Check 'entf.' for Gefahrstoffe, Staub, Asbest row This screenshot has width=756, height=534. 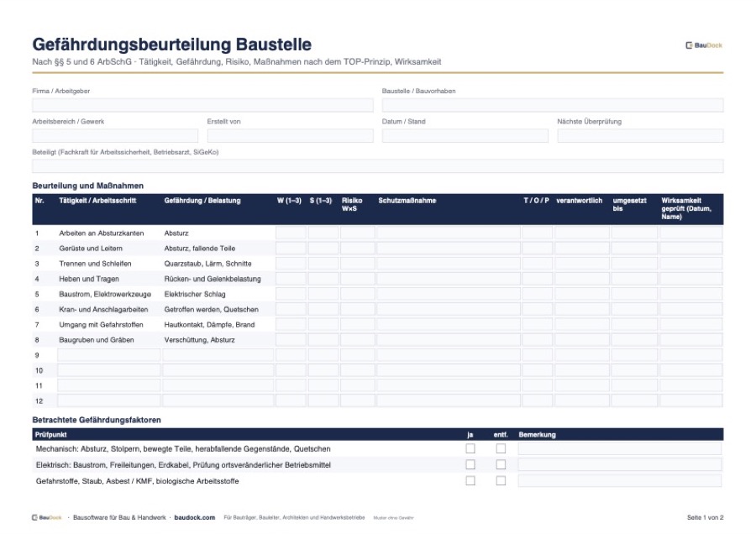pos(501,481)
